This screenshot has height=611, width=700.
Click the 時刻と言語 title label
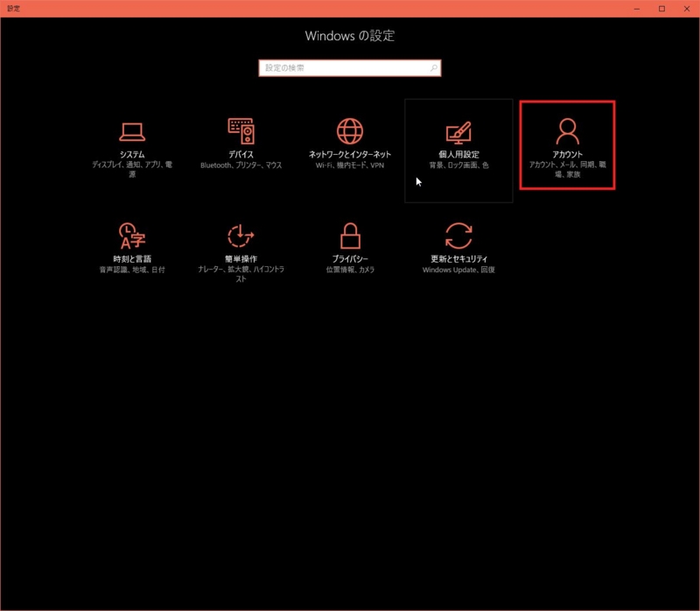point(132,258)
